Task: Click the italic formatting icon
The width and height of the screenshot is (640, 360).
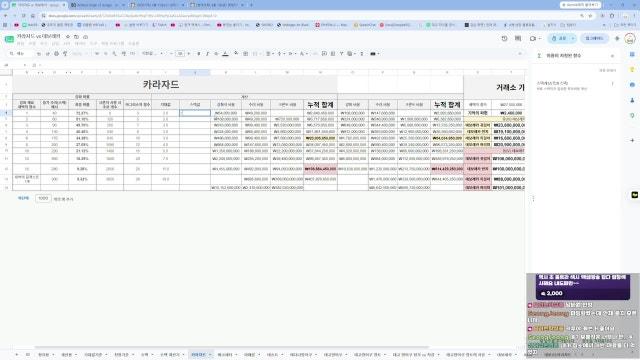Action: (207, 54)
